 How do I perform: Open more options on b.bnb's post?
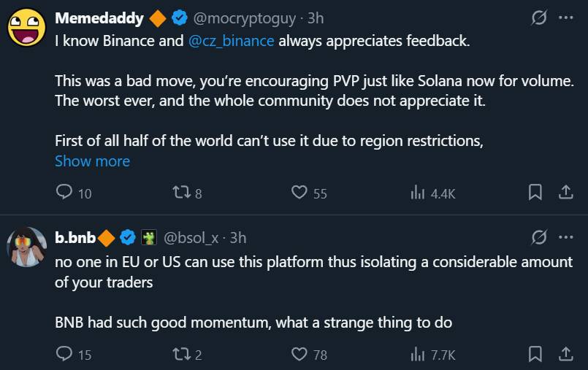coord(565,237)
